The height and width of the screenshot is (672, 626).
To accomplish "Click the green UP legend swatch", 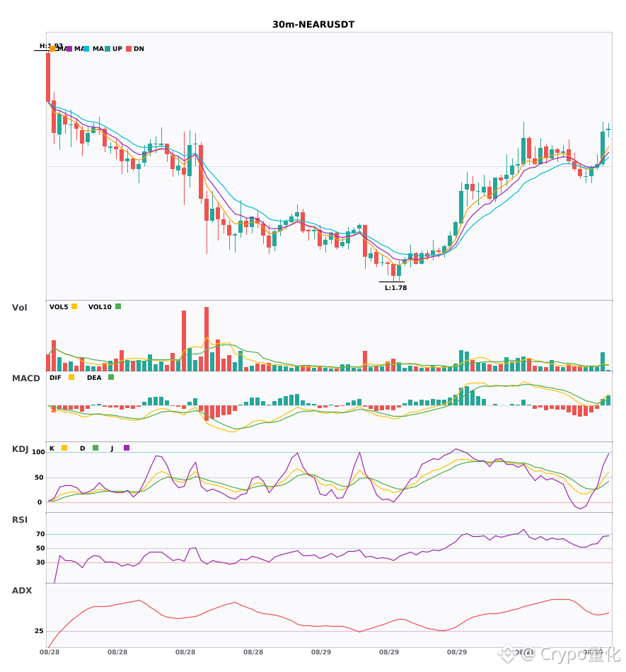I will 108,49.
